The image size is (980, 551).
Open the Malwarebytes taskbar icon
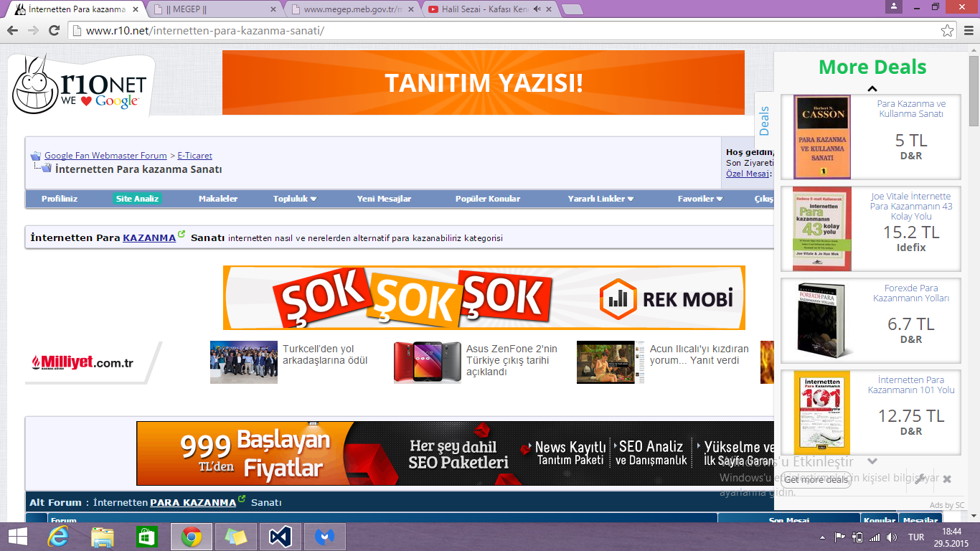324,537
